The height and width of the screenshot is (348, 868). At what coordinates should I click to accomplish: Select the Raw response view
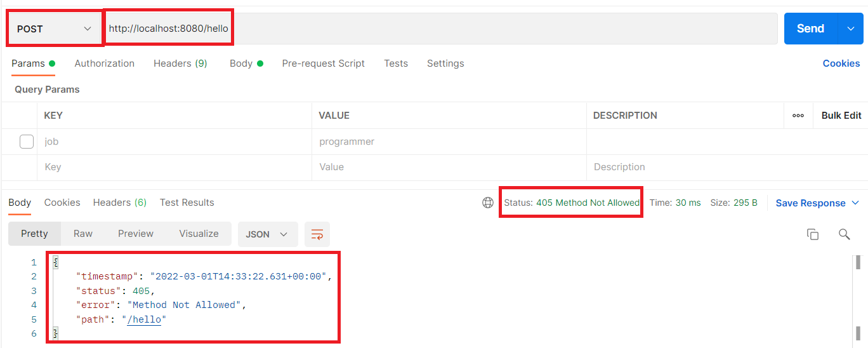(x=83, y=234)
